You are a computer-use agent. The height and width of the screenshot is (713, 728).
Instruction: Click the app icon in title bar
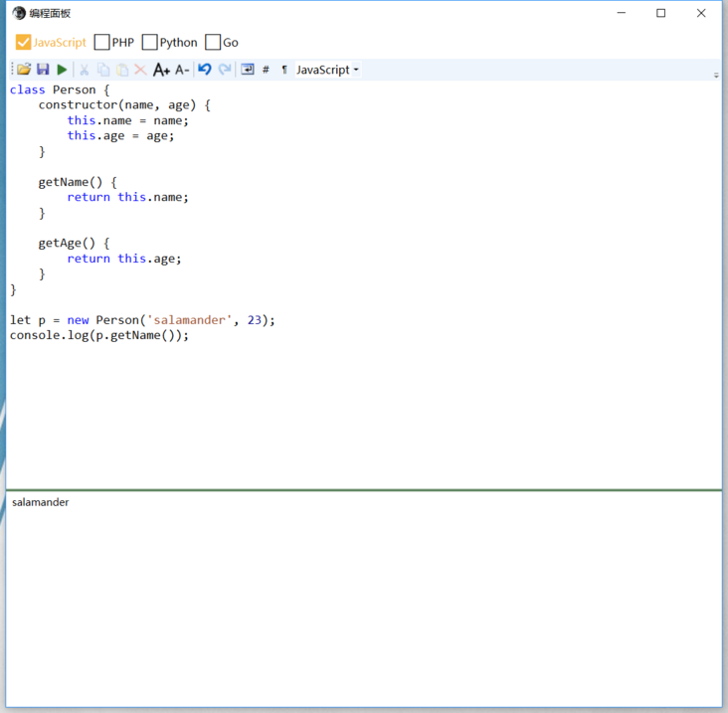19,13
